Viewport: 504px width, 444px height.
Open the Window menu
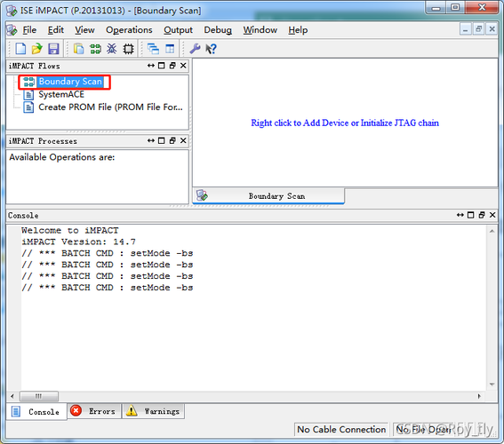pyautogui.click(x=260, y=30)
